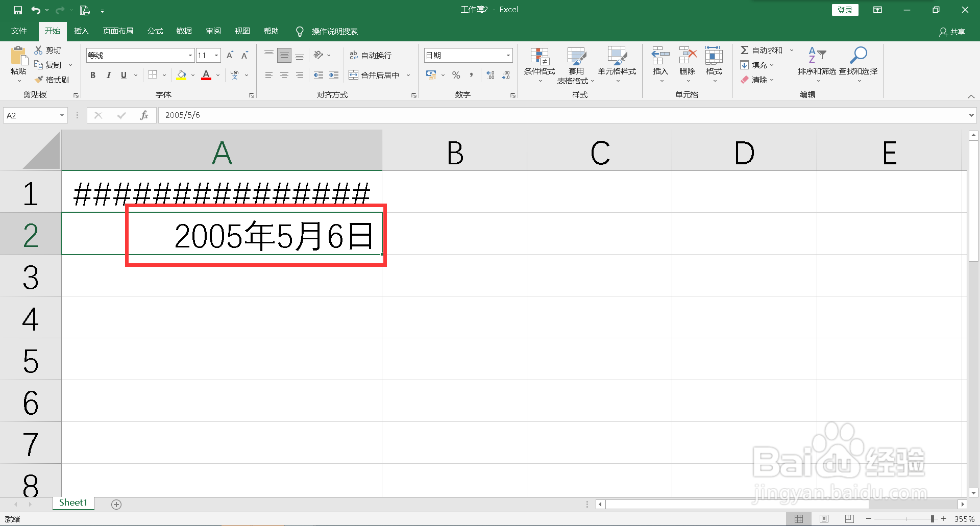Open the 文件 menu
Image resolution: width=980 pixels, height=526 pixels.
(18, 31)
